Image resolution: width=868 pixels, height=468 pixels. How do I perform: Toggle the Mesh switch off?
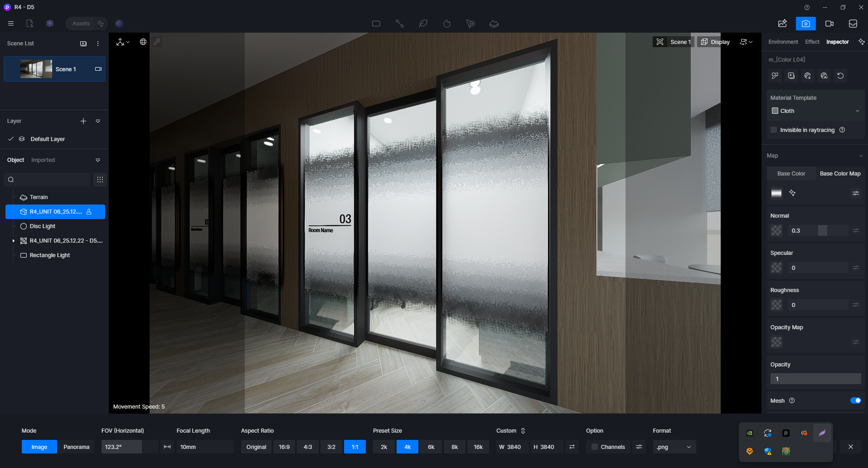tap(855, 400)
